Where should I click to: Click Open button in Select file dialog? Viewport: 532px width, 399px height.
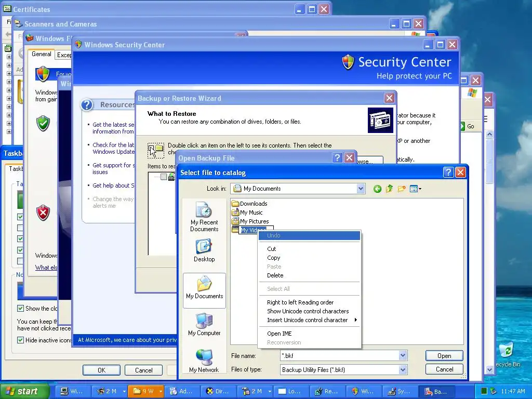click(x=444, y=355)
